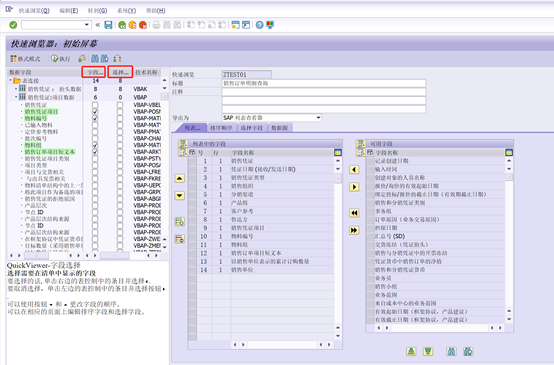The height and width of the screenshot is (365, 554).
Task: Click the Generate Shortcut icon
Action: [246, 25]
